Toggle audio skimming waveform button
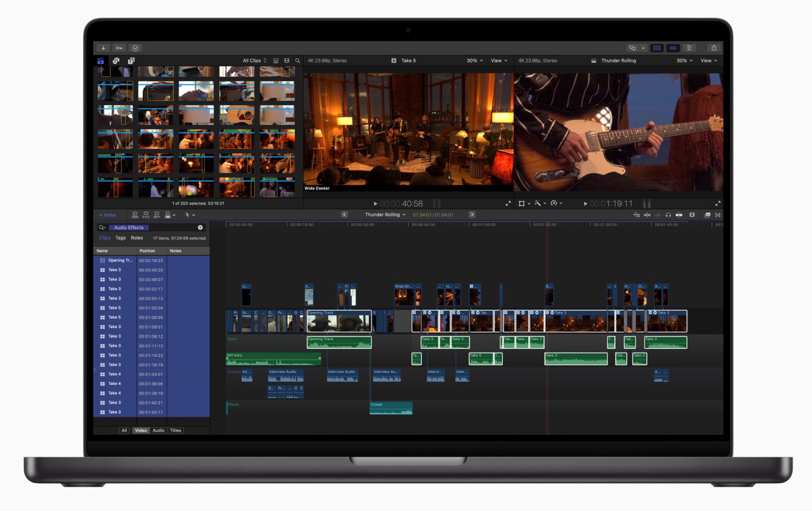The image size is (812, 511). [658, 215]
